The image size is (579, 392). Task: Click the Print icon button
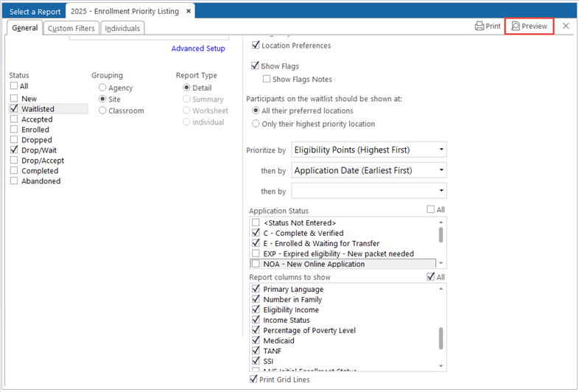coord(488,26)
